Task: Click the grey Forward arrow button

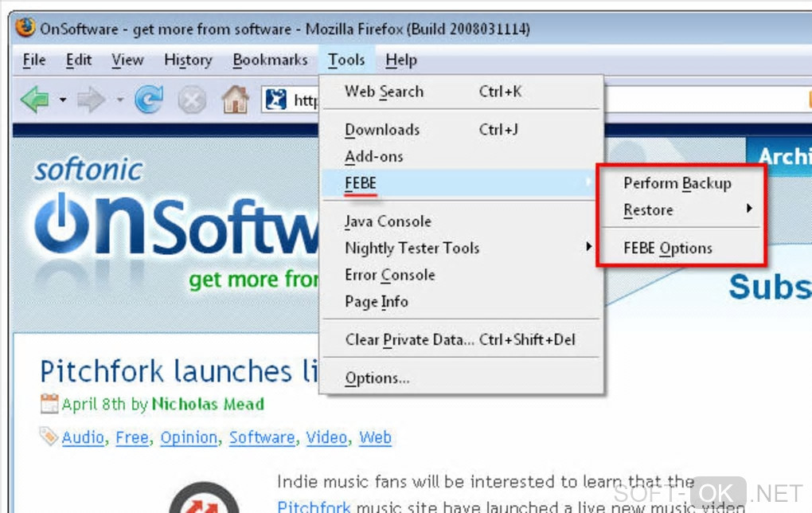Action: click(x=91, y=100)
